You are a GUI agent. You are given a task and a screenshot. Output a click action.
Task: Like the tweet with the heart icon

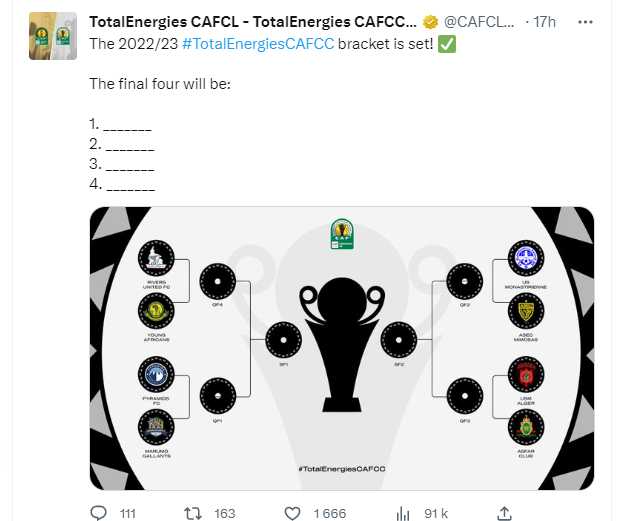click(x=293, y=513)
